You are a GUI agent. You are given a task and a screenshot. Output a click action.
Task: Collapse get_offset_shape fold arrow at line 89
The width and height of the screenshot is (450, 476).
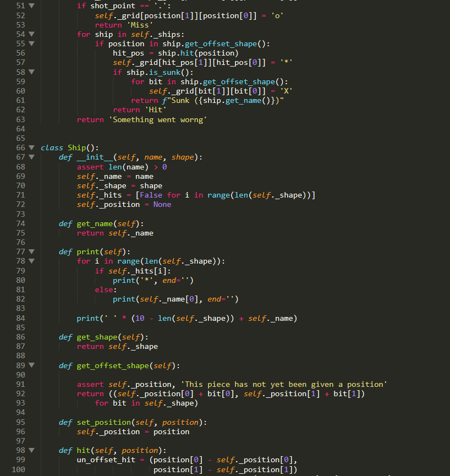31,365
